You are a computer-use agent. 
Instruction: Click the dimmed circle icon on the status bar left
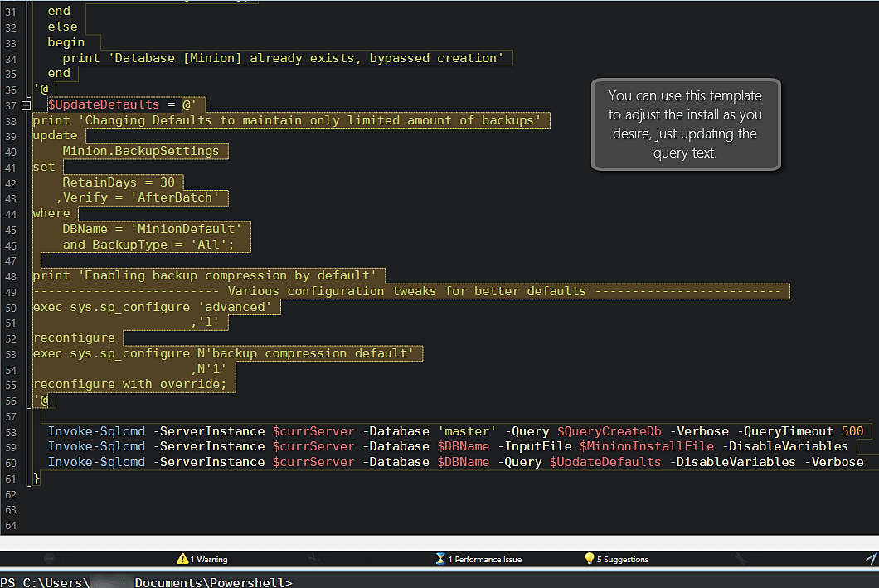48,558
